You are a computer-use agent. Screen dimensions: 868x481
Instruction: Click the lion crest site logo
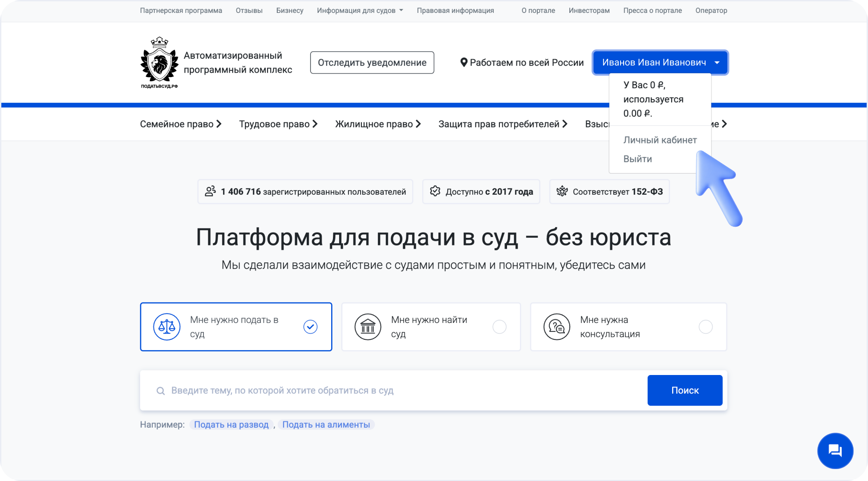click(x=159, y=62)
